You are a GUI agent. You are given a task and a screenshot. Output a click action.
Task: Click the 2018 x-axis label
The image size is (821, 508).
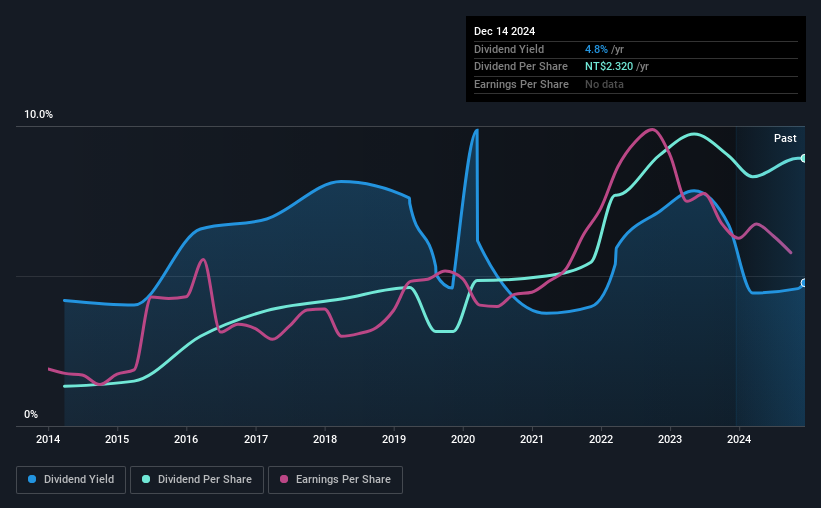tap(325, 439)
